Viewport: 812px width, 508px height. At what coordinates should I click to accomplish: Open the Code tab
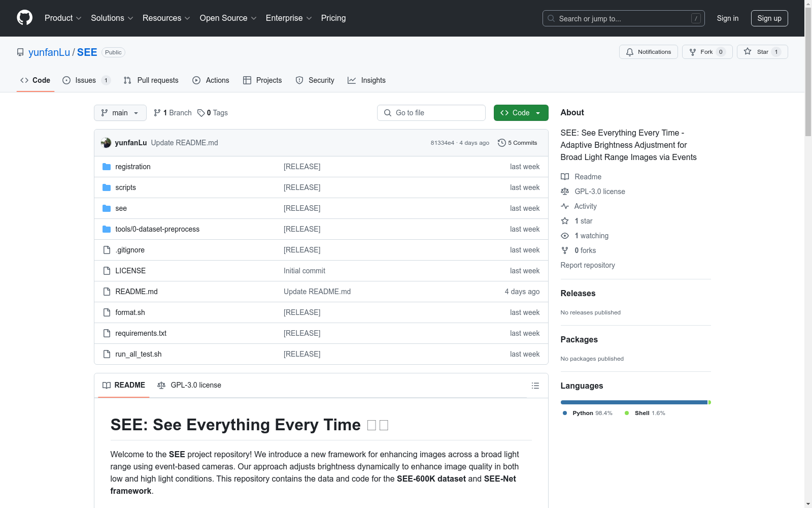[36, 80]
